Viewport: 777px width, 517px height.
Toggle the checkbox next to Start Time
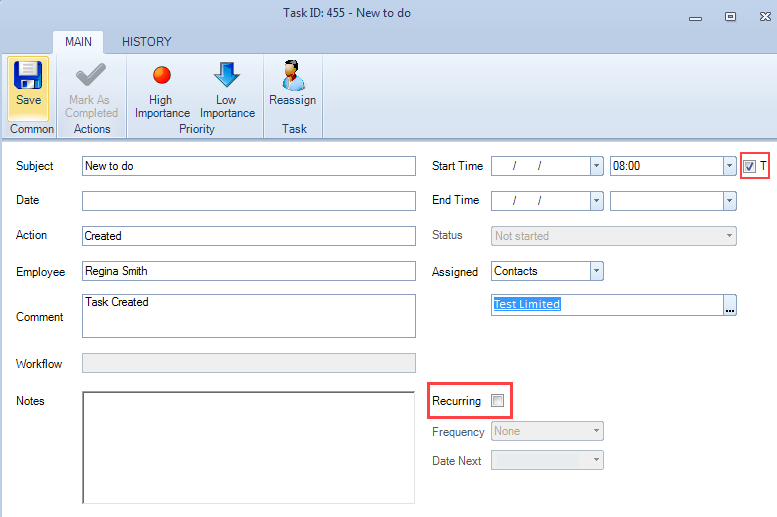(749, 166)
